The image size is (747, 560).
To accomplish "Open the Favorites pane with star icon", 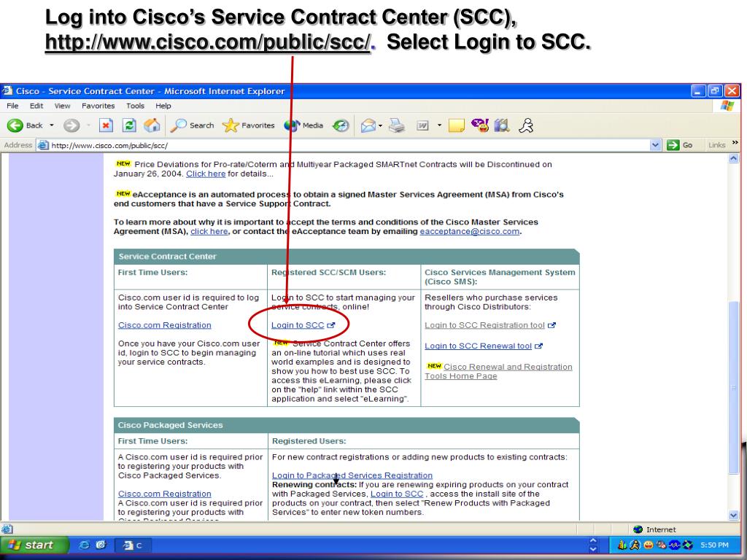I will pyautogui.click(x=249, y=125).
